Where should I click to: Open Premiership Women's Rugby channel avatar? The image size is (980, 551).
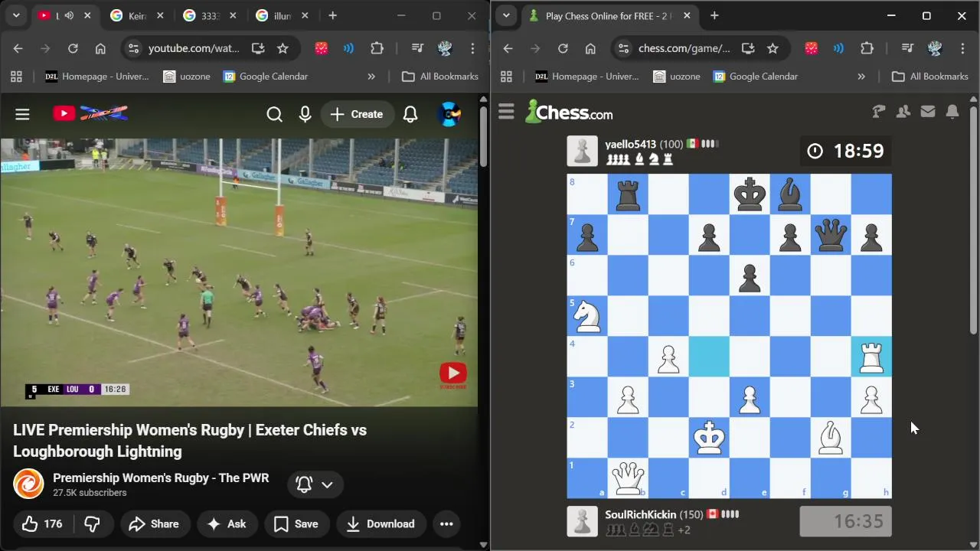[28, 484]
